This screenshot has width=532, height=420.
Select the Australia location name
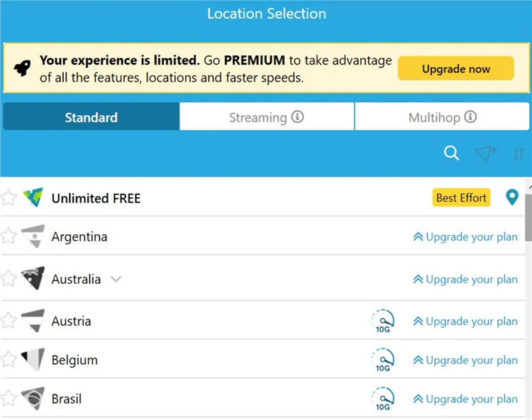pyautogui.click(x=77, y=280)
